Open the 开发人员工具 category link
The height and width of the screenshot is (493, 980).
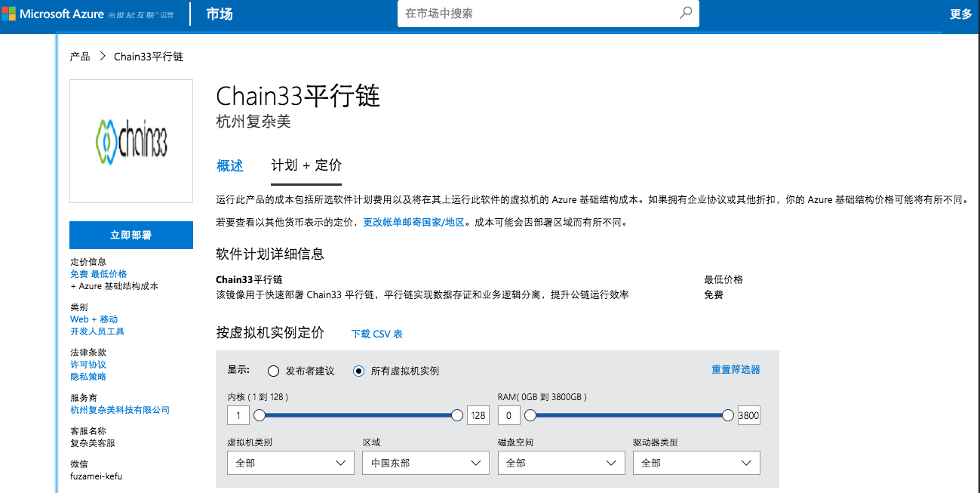[x=97, y=331]
